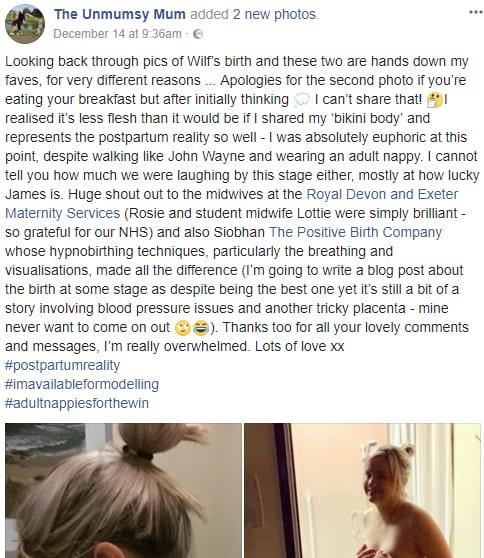Click the public globe privacy icon
484x558 pixels.
click(x=198, y=34)
